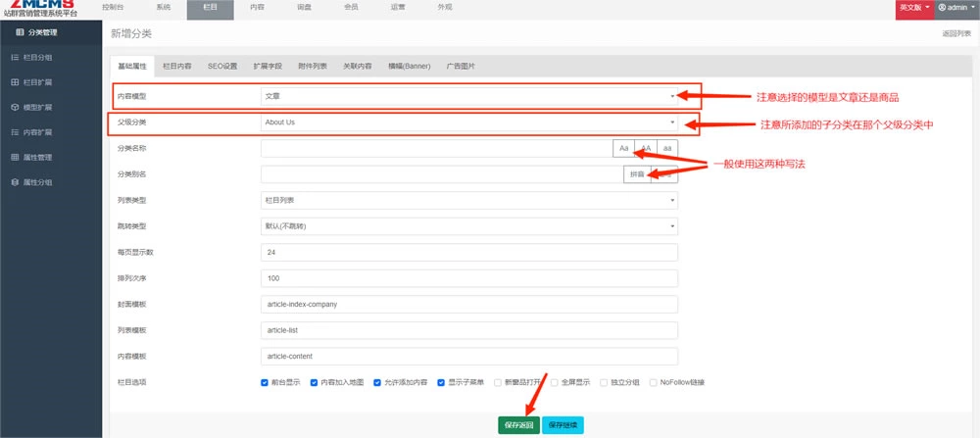The image size is (980, 438).
Task: Open the 父级分类 dropdown showing About Us
Action: coord(469,122)
